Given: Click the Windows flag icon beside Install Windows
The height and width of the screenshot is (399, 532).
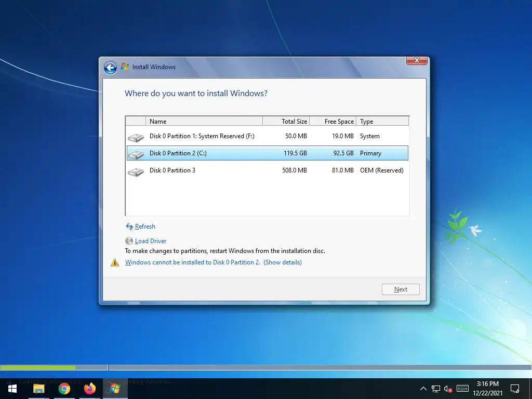Looking at the screenshot, I should (x=125, y=67).
